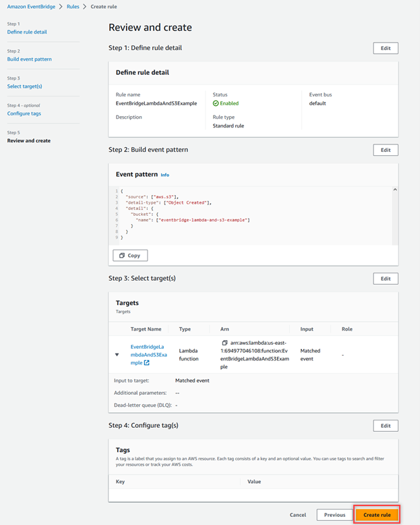Screen dimensions: 420x525
Task: Copy the Lambda ARN with copy icon
Action: coord(224,343)
